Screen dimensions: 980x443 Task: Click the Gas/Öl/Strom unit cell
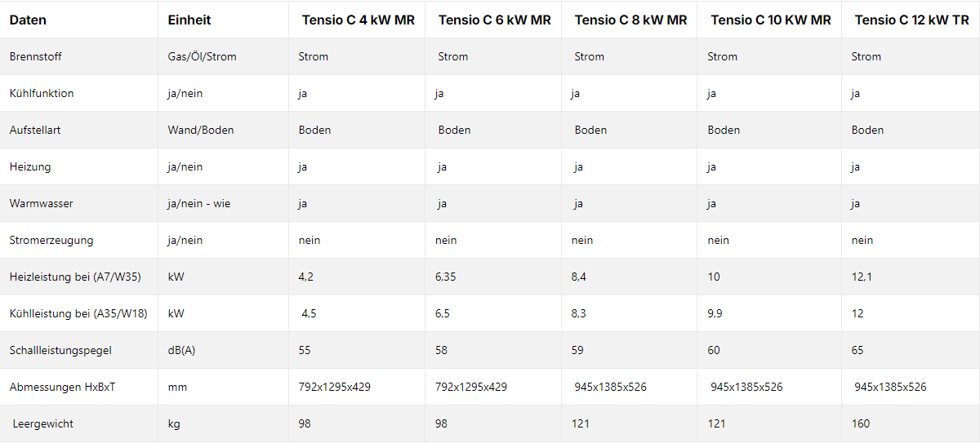[x=202, y=57]
